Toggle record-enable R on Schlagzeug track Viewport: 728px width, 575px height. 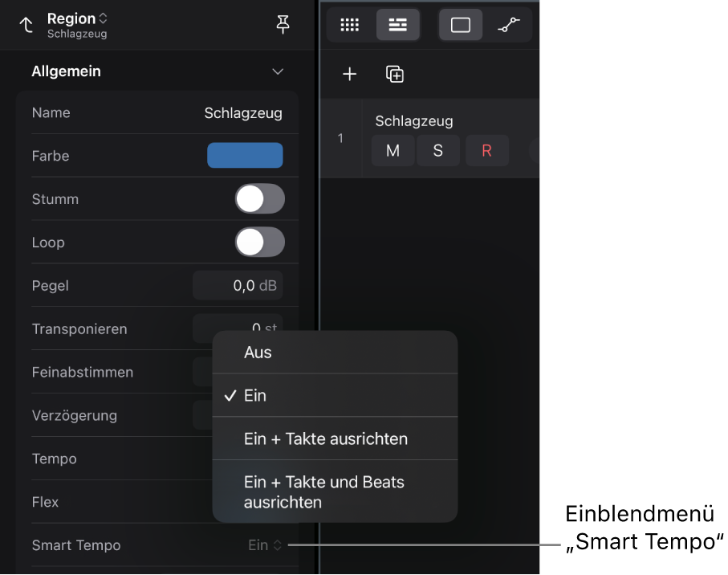[x=487, y=150]
